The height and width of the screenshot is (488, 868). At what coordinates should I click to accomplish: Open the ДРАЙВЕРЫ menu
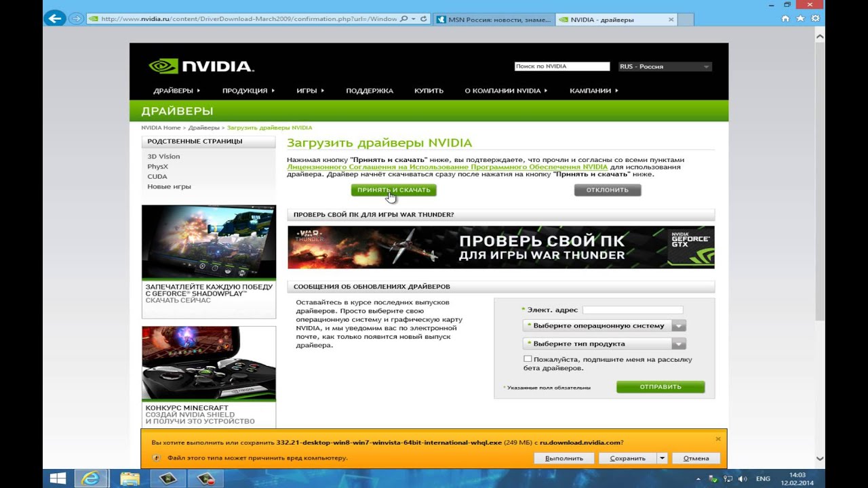coord(177,91)
